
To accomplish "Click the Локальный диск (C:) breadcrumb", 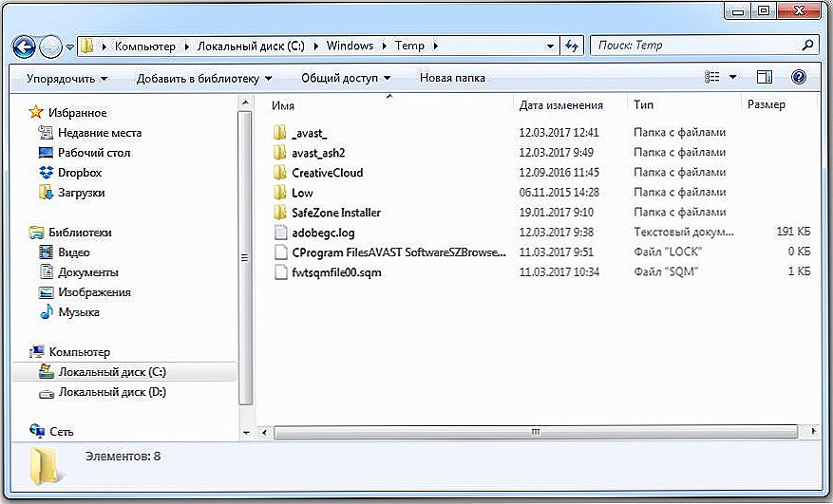I will pos(252,47).
